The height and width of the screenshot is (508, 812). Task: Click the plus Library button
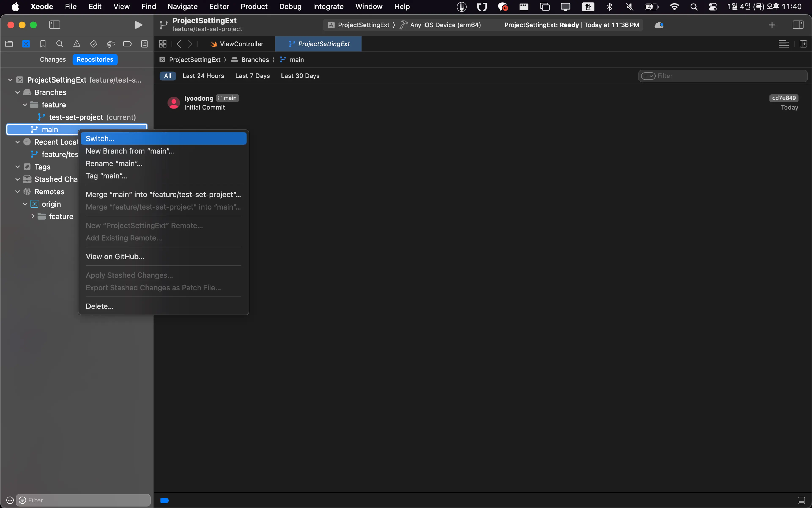(772, 25)
